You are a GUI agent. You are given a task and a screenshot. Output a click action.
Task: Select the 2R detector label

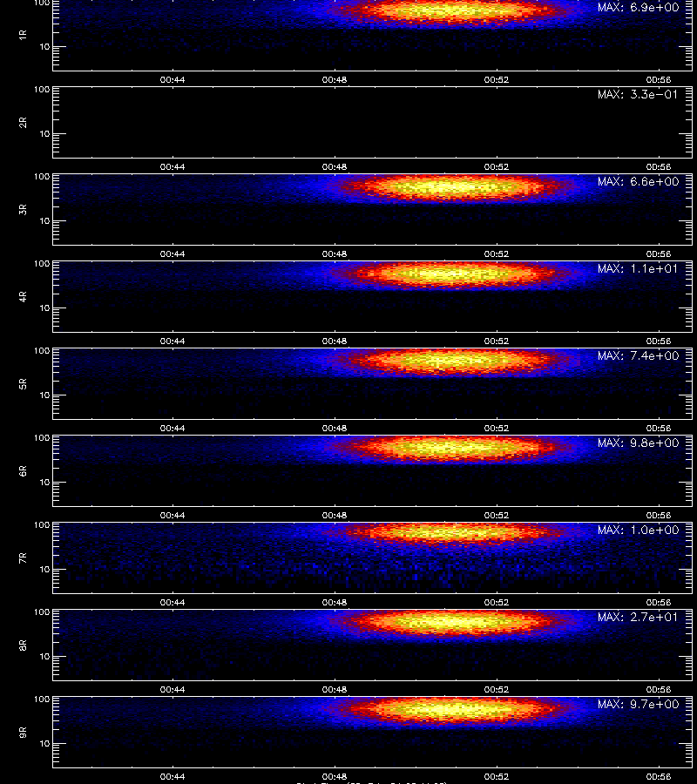point(23,123)
